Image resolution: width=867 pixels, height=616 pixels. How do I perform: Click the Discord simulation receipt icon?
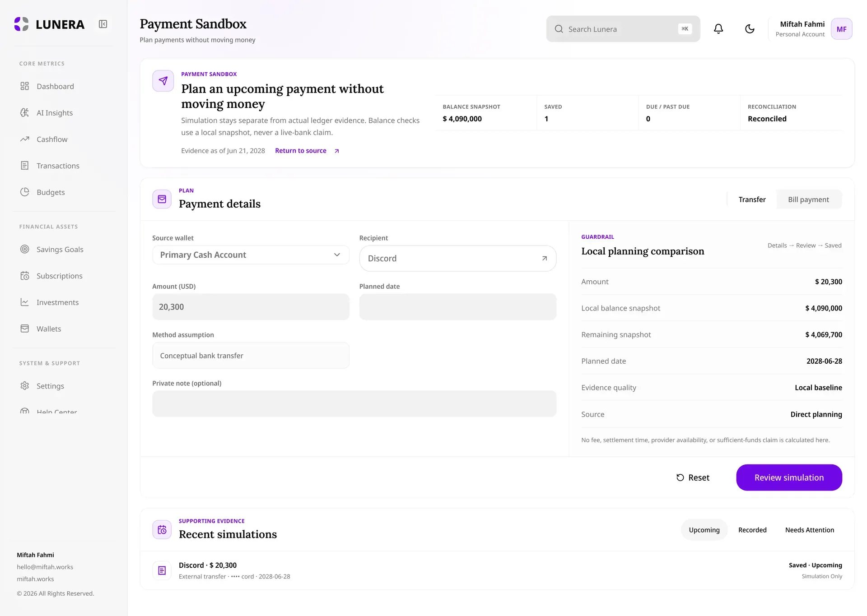pyautogui.click(x=162, y=571)
